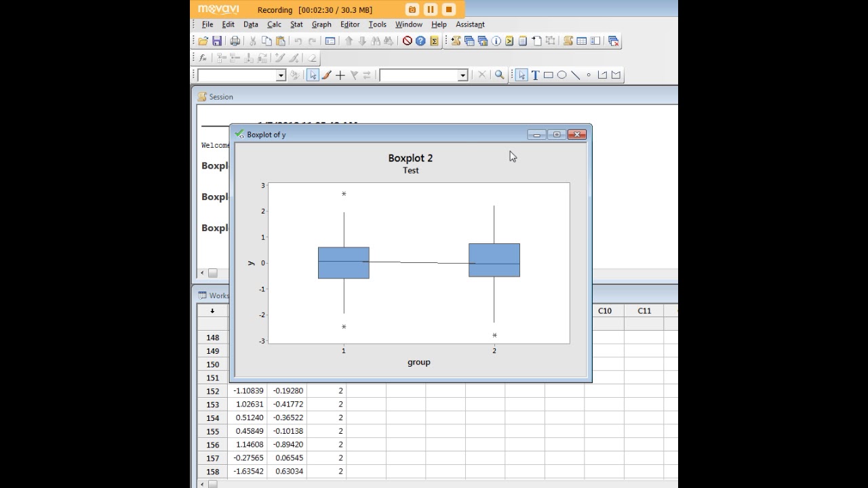Select the Text T annotation tool
The height and width of the screenshot is (488, 868).
coord(535,75)
